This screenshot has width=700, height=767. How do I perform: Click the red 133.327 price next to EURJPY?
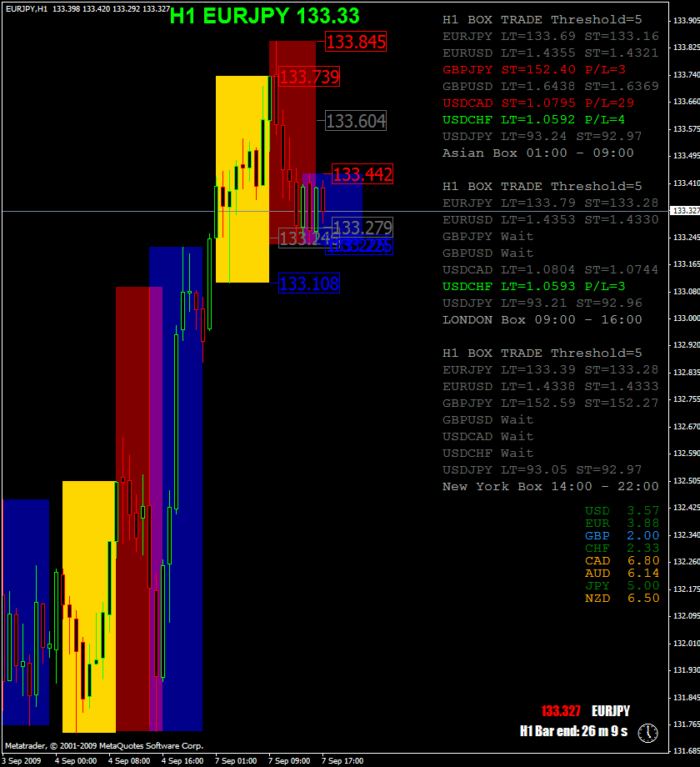click(x=561, y=711)
